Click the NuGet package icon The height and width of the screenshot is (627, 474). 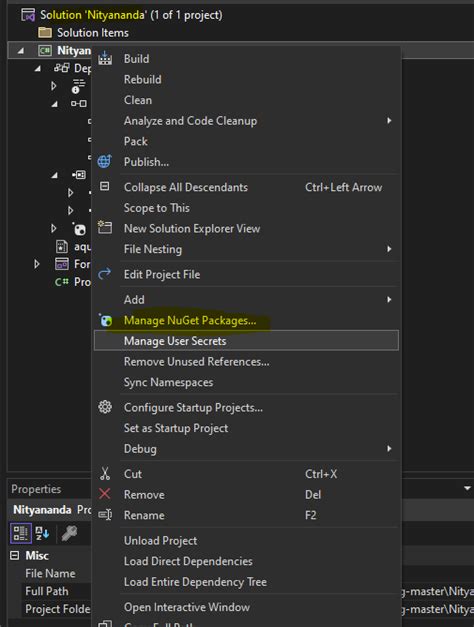[x=106, y=320]
